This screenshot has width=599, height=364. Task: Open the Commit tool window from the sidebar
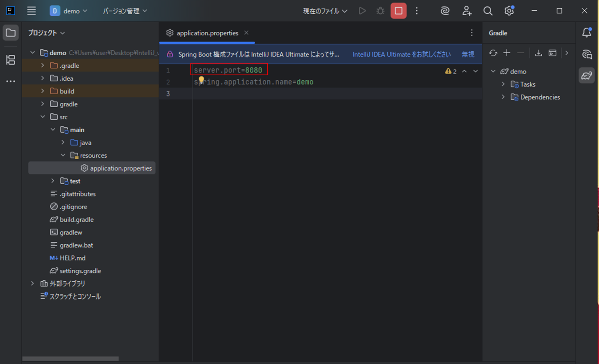click(x=11, y=60)
